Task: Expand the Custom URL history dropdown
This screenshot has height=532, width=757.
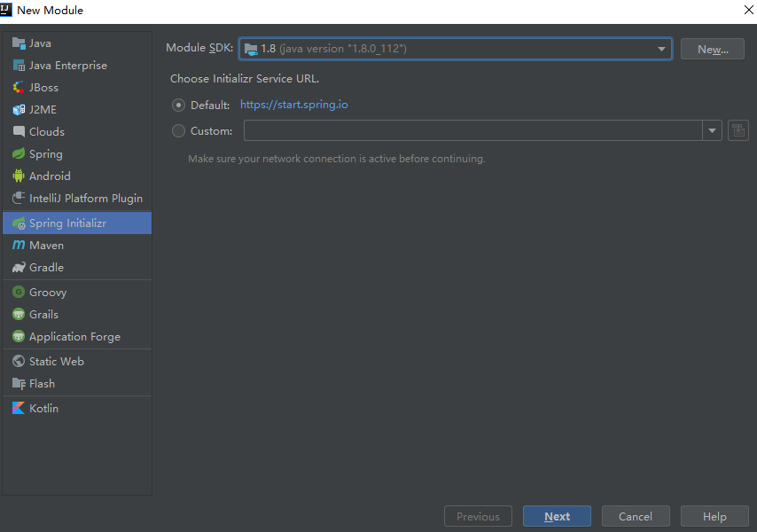Action: (712, 130)
